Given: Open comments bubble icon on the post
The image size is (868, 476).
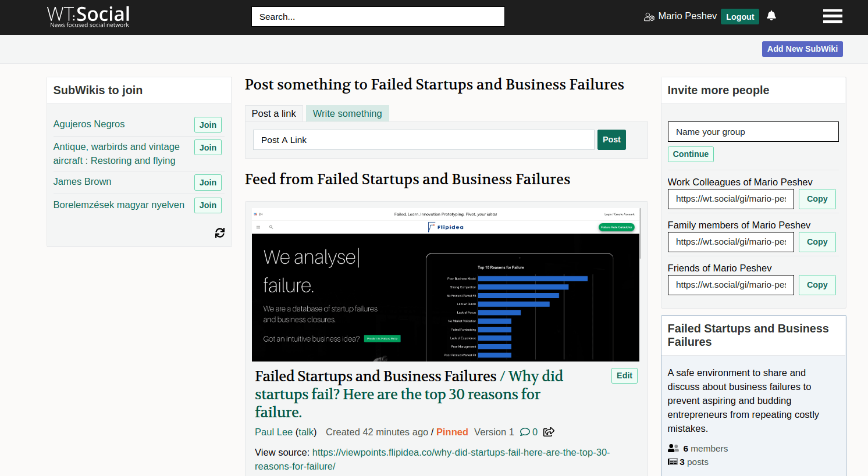Looking at the screenshot, I should point(525,432).
